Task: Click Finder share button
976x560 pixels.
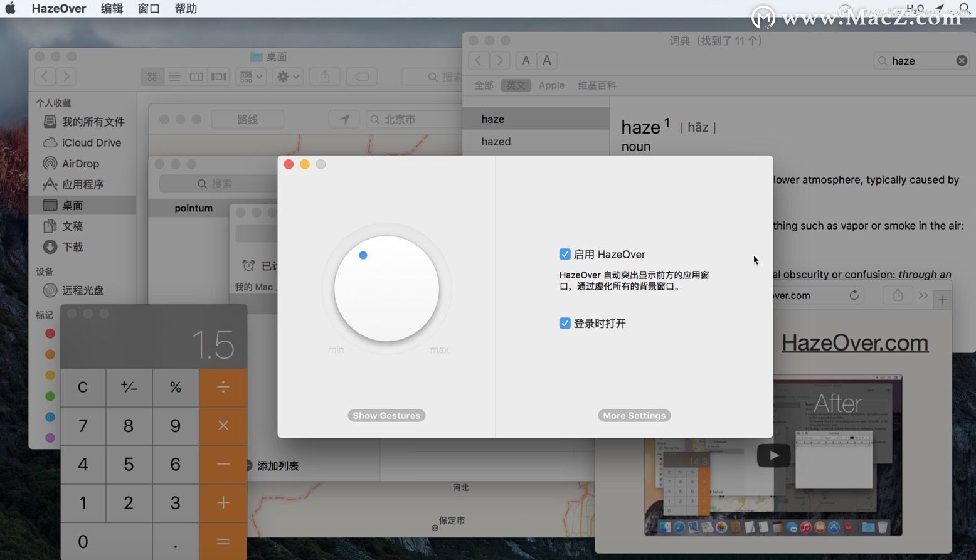Action: 325,77
